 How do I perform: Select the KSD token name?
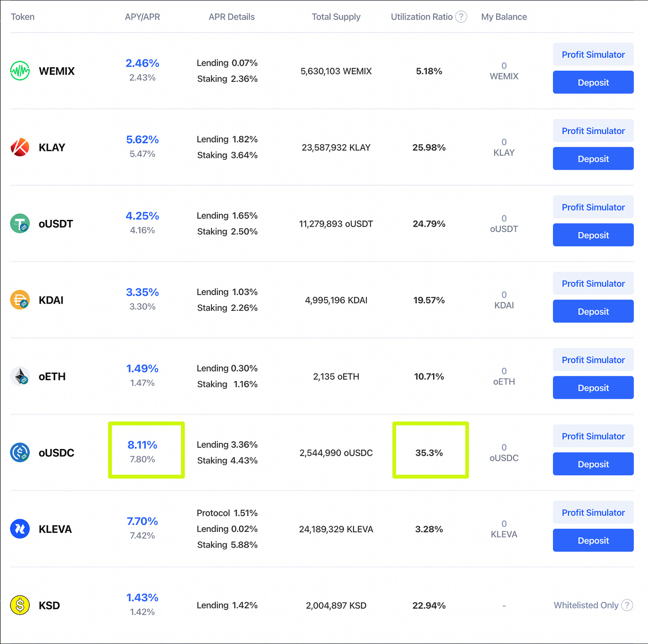[49, 605]
